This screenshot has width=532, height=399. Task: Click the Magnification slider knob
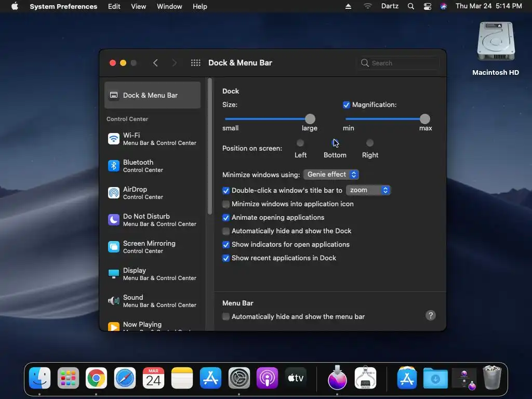click(x=424, y=119)
